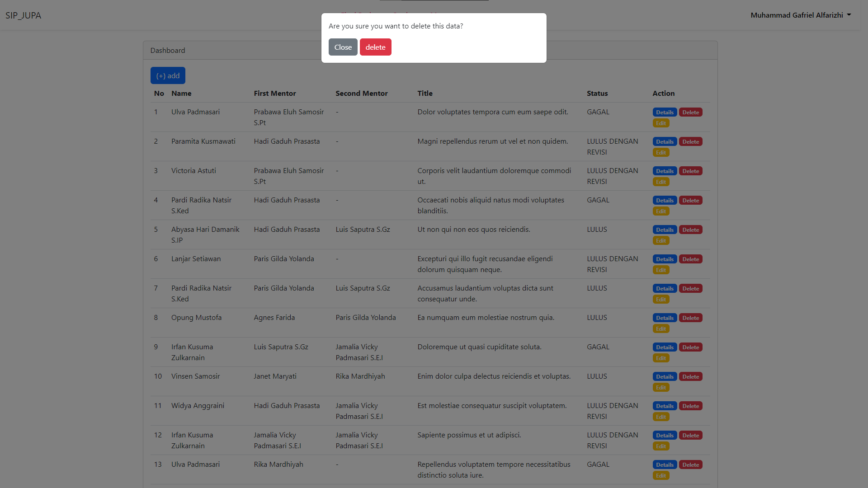Delete Irfan Kusuma Zulkarnain row 9 record
The width and height of the screenshot is (868, 488).
pos(690,347)
